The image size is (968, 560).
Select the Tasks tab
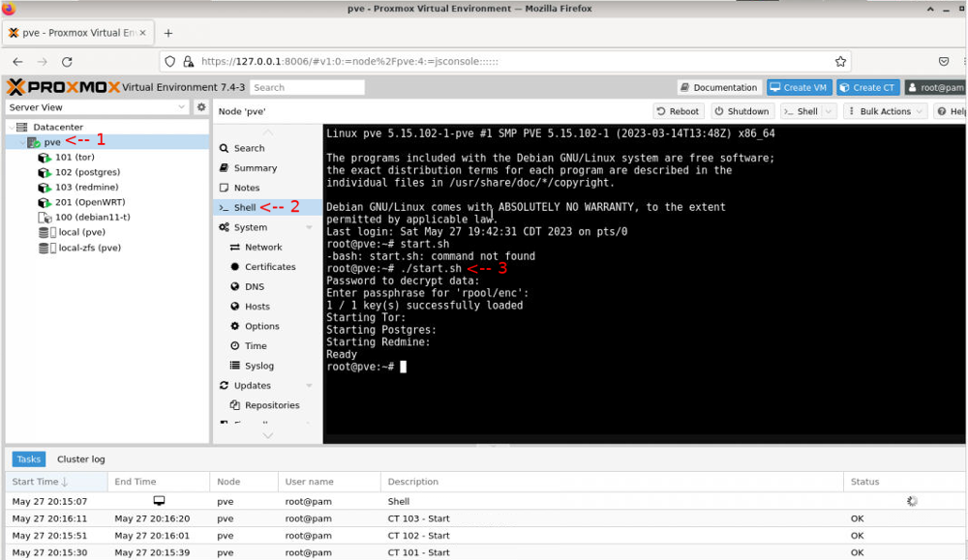coord(28,459)
